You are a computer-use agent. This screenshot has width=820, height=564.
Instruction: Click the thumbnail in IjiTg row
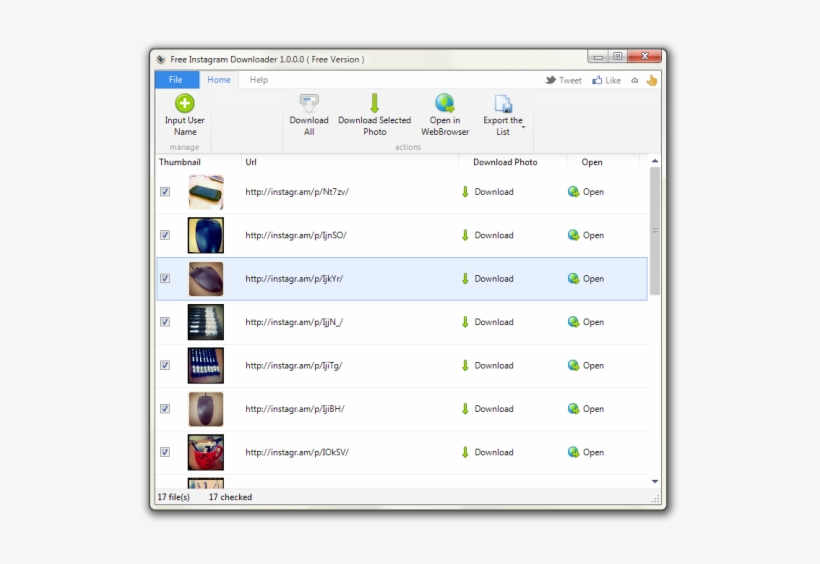[206, 366]
